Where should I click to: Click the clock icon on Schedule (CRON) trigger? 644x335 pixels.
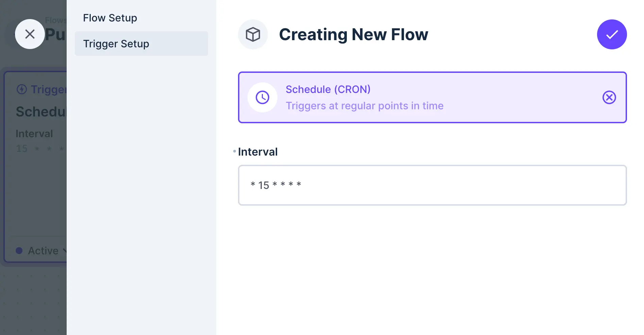click(262, 97)
